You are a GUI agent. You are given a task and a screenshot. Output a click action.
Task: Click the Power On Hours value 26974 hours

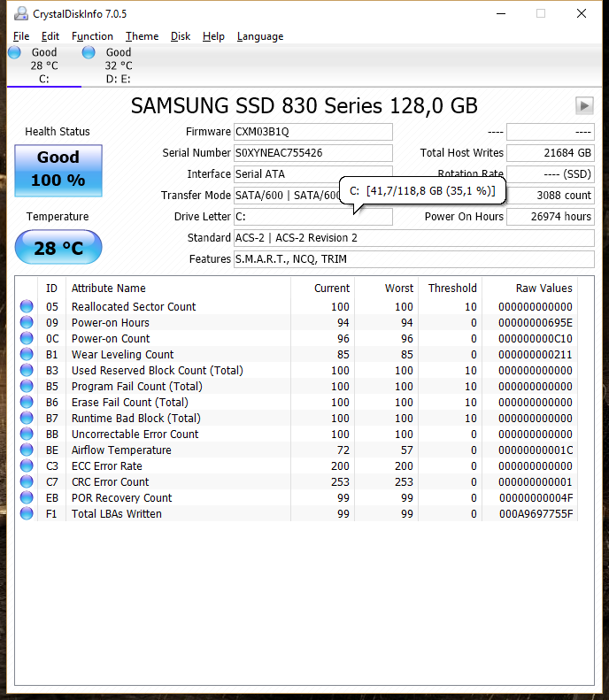coord(551,217)
